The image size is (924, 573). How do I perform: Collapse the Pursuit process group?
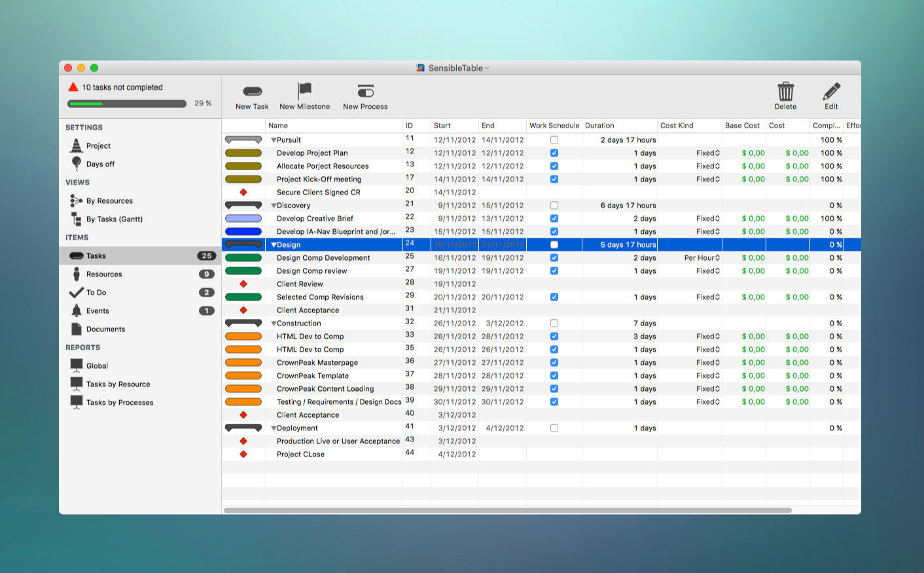(274, 140)
